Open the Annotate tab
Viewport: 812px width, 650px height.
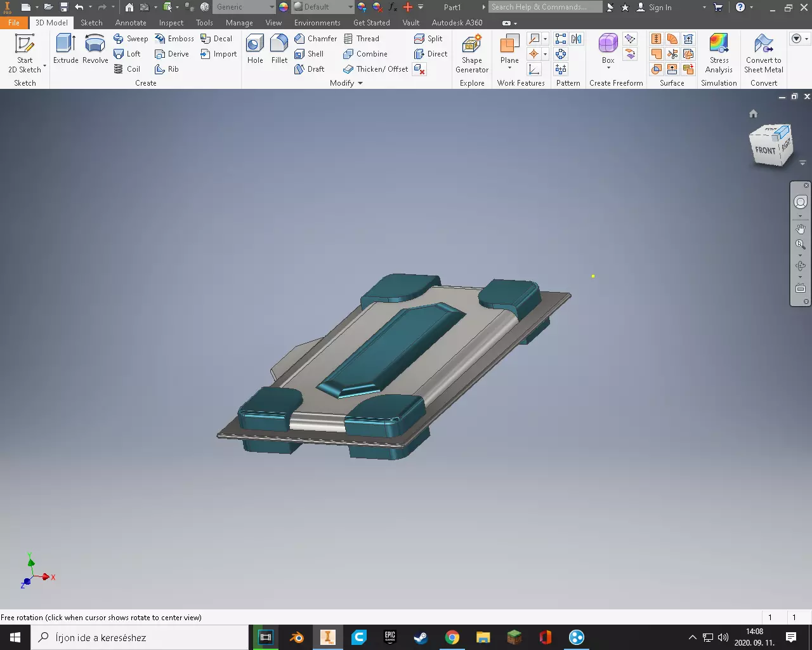(x=131, y=22)
